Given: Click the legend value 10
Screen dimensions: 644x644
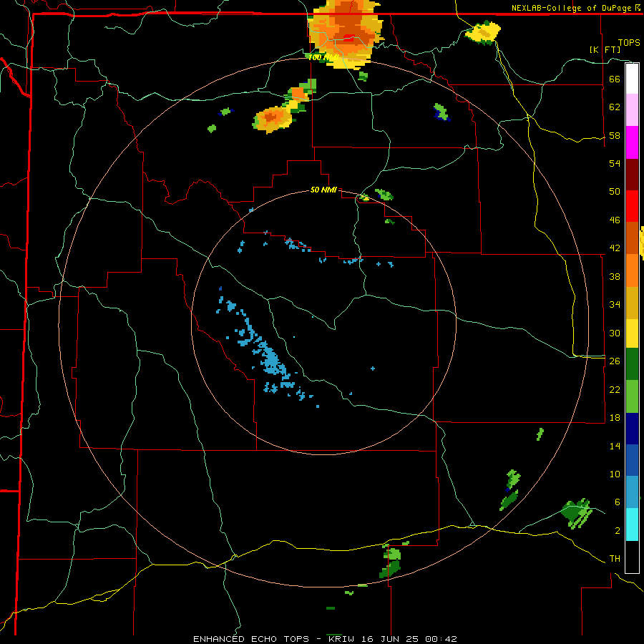Looking at the screenshot, I should click(615, 474).
